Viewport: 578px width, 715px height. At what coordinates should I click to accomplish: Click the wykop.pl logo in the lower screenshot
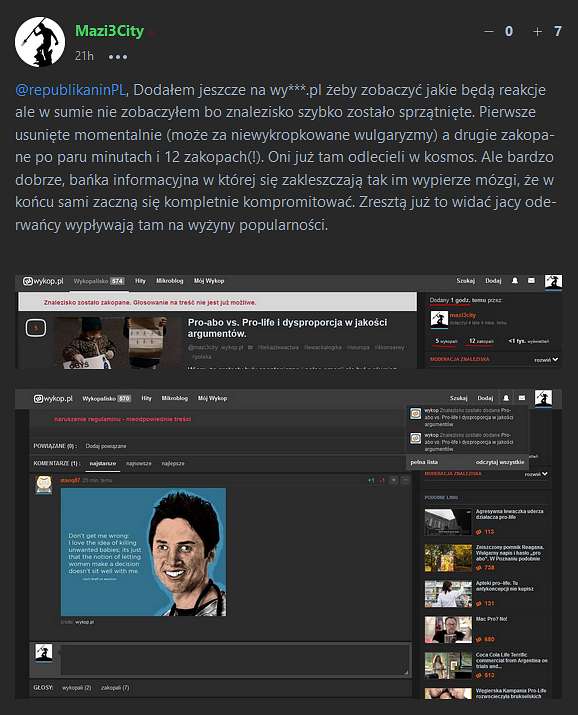[53, 399]
